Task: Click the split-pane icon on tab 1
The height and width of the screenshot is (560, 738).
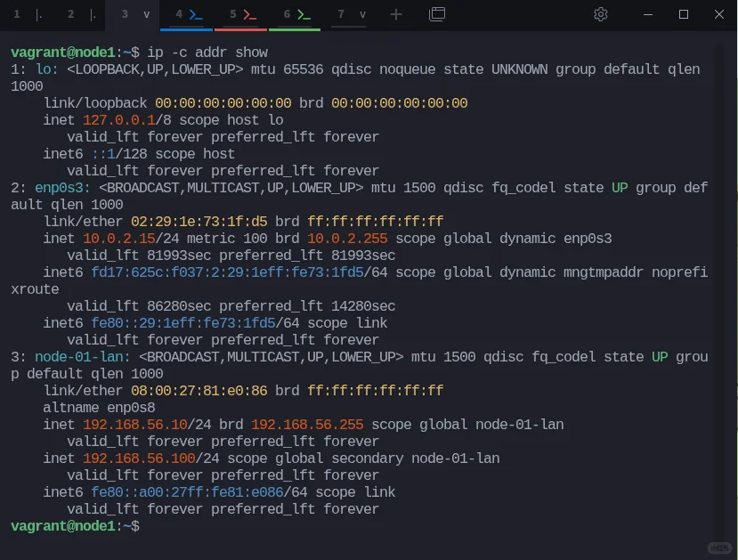Action: pos(36,14)
